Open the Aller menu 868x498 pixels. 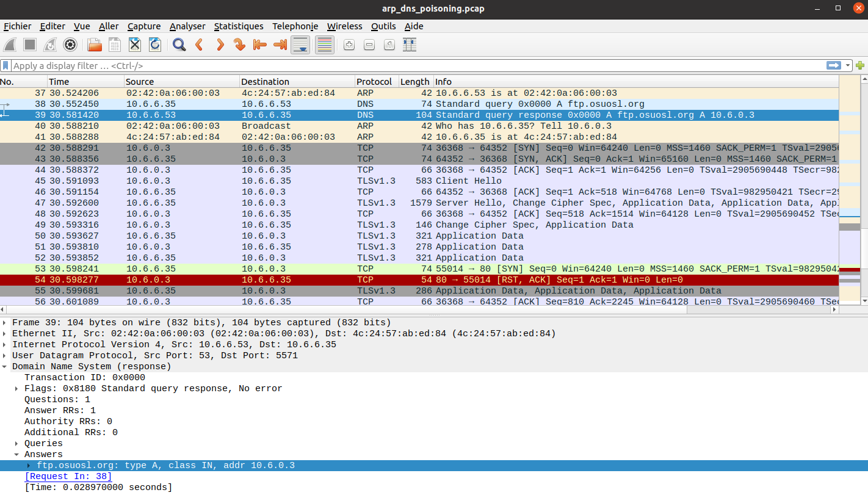click(109, 26)
